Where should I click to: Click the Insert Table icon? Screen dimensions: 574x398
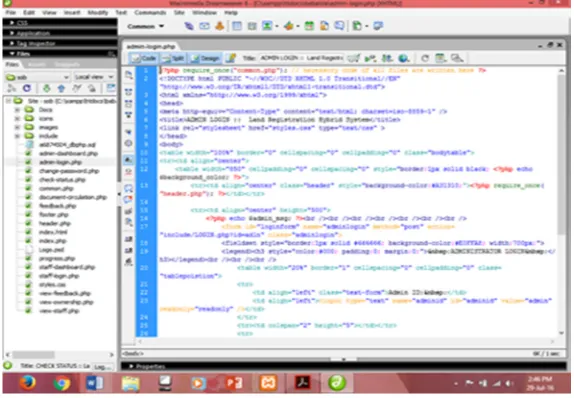[x=237, y=26]
